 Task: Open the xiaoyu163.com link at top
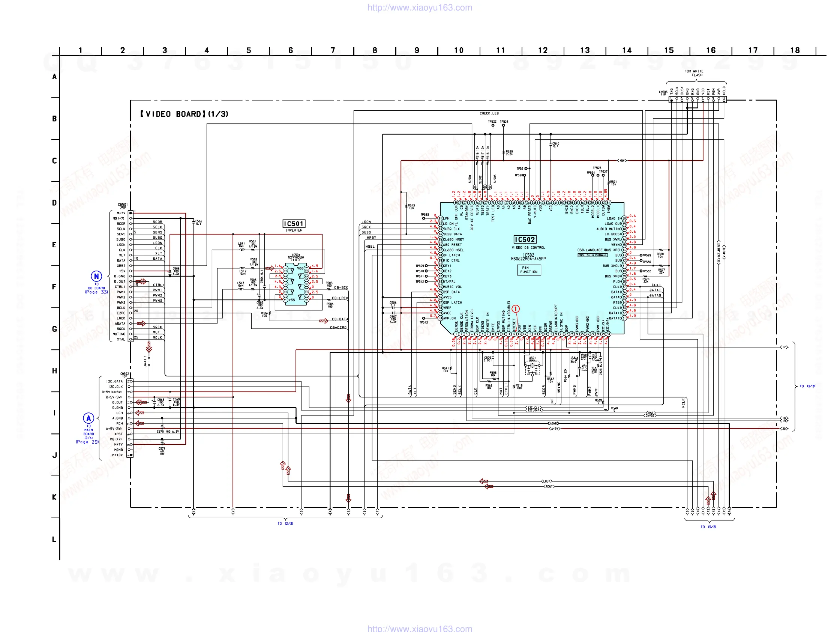[420, 8]
